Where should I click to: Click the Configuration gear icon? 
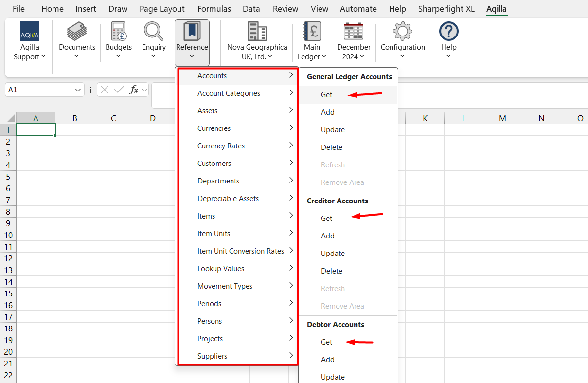click(x=403, y=31)
